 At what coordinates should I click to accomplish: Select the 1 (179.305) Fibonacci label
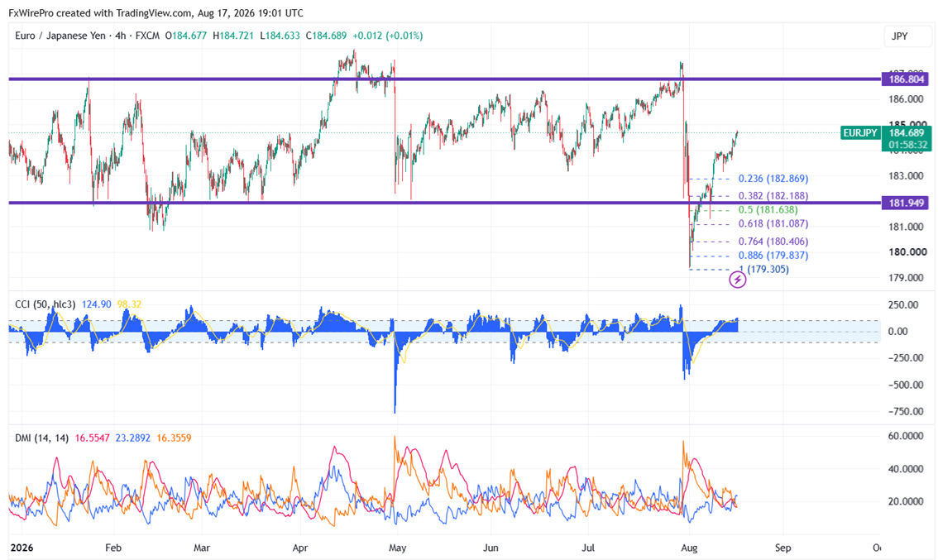click(x=764, y=269)
